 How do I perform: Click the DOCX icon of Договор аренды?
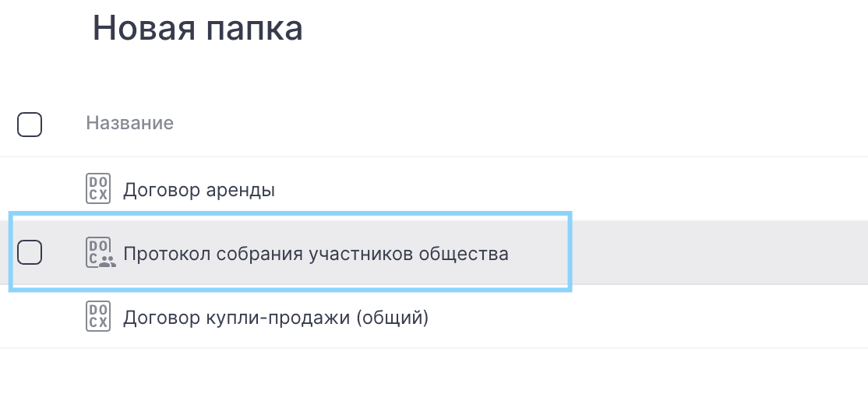pos(97,189)
